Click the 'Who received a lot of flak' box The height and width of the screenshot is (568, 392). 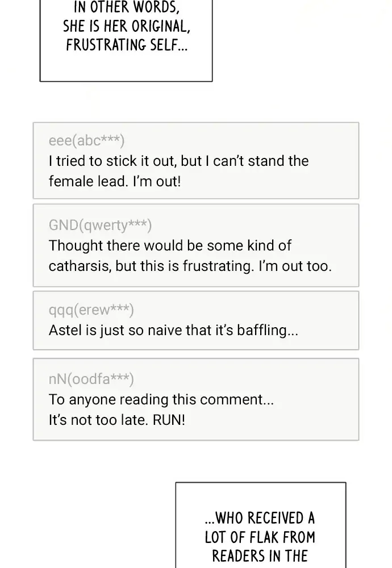[261, 525]
